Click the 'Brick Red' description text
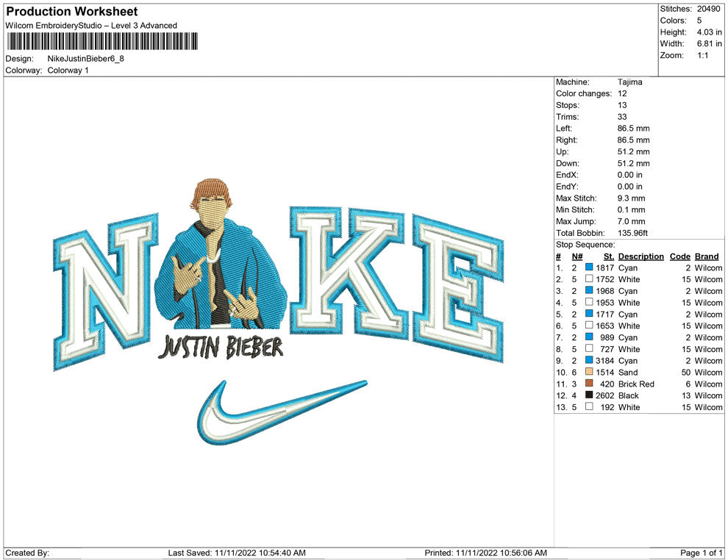This screenshot has width=728, height=560. [x=636, y=384]
